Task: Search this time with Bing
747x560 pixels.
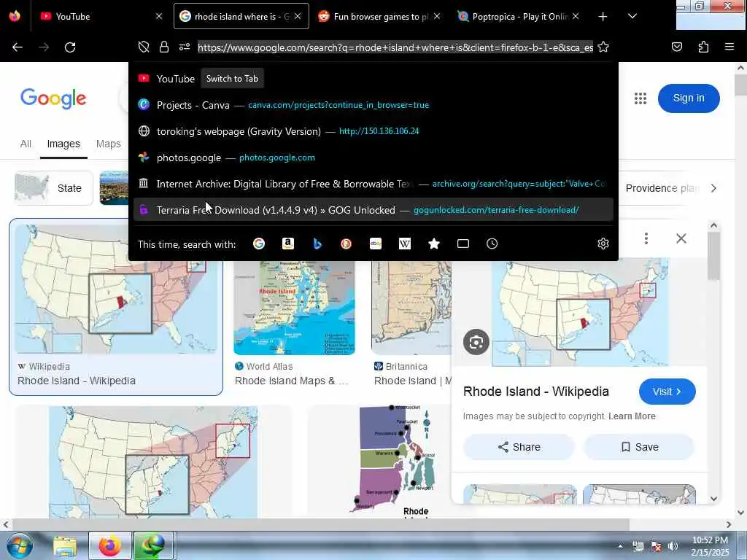Action: click(x=317, y=244)
